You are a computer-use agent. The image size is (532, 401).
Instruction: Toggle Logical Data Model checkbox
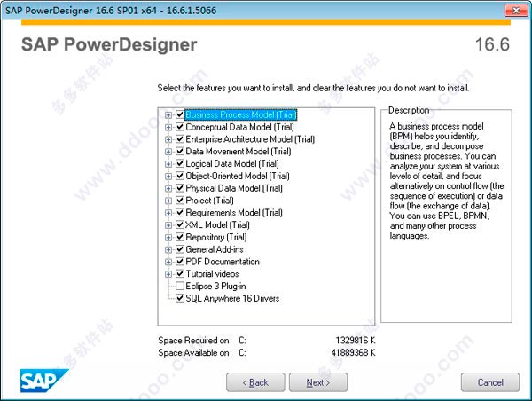pyautogui.click(x=180, y=163)
